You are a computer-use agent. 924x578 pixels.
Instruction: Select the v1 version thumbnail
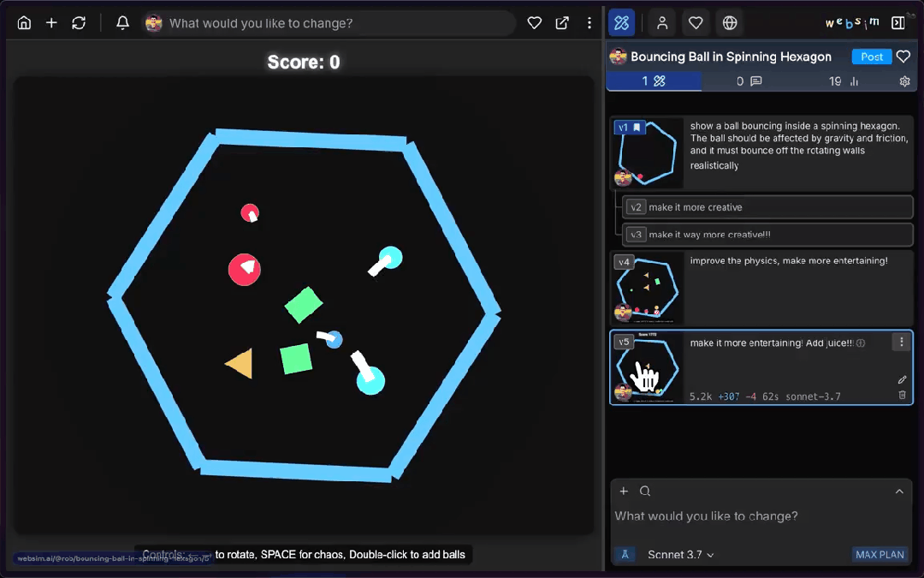(x=646, y=153)
